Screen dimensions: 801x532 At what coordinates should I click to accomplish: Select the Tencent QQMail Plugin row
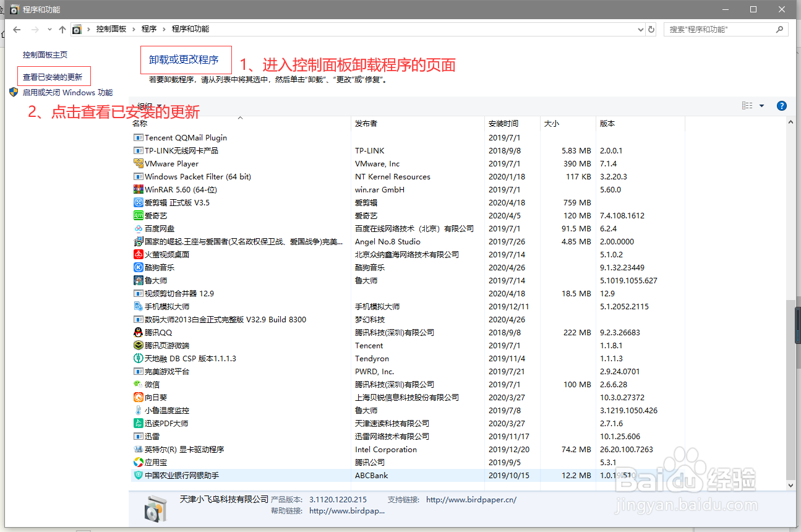click(x=408, y=138)
